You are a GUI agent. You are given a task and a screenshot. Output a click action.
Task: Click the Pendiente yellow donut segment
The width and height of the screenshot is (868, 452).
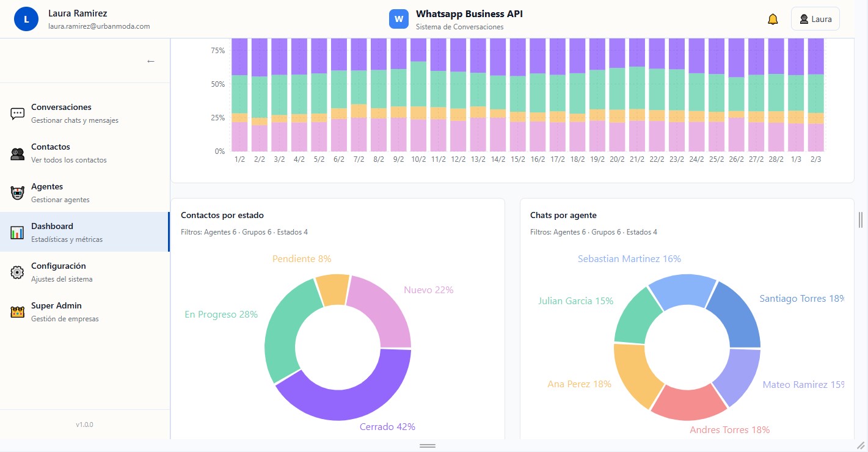333,290
